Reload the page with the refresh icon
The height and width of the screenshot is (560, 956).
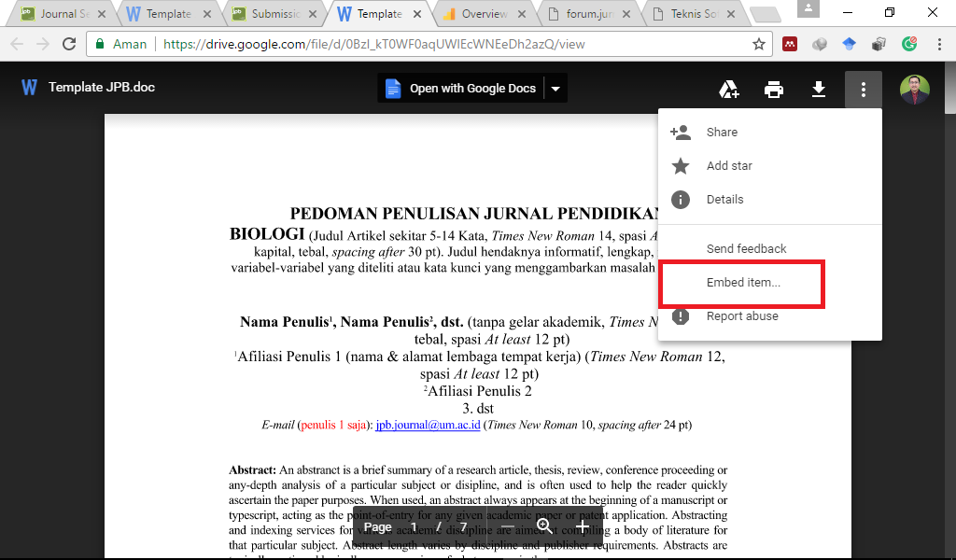(69, 44)
